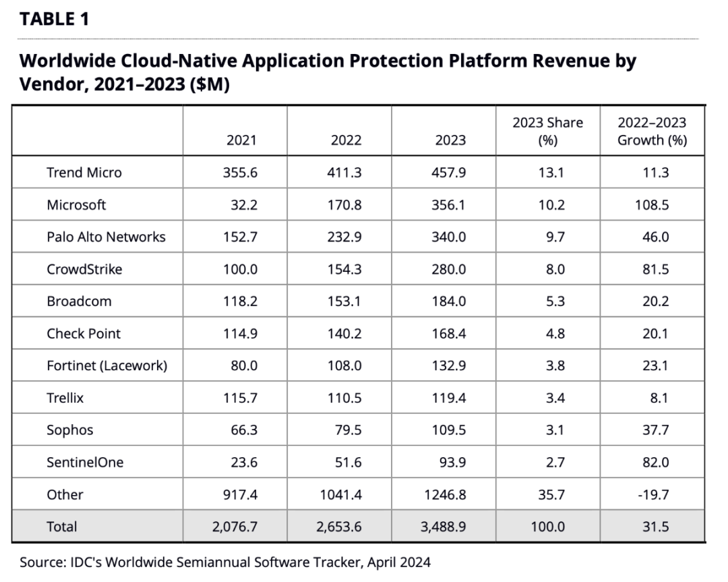
Task: Select the Sophos row label
Action: 69,430
